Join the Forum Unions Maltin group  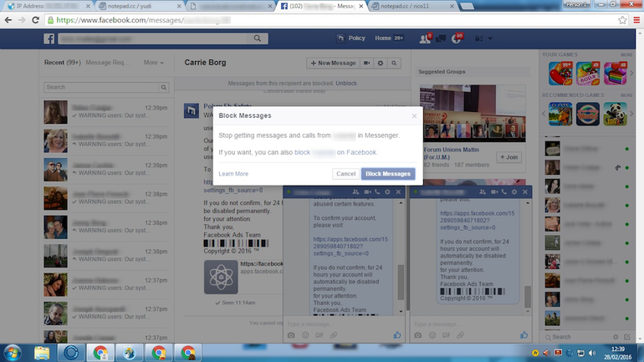tap(509, 157)
